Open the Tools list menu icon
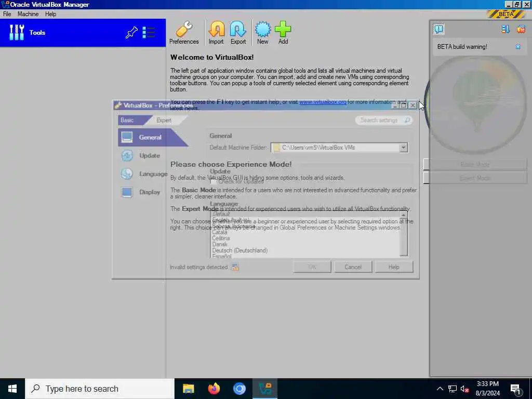The width and height of the screenshot is (532, 399). pyautogui.click(x=149, y=33)
